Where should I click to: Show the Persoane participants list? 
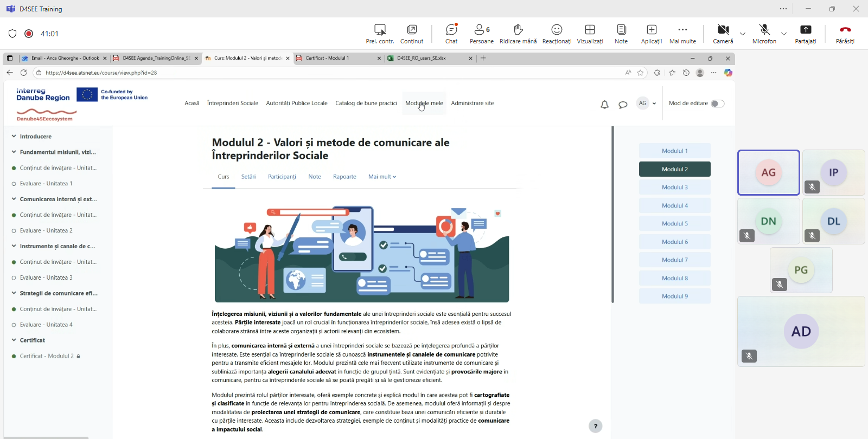point(482,34)
